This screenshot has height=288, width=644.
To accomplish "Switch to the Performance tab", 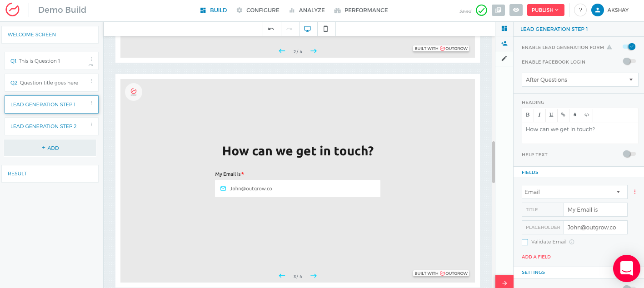I will (361, 10).
